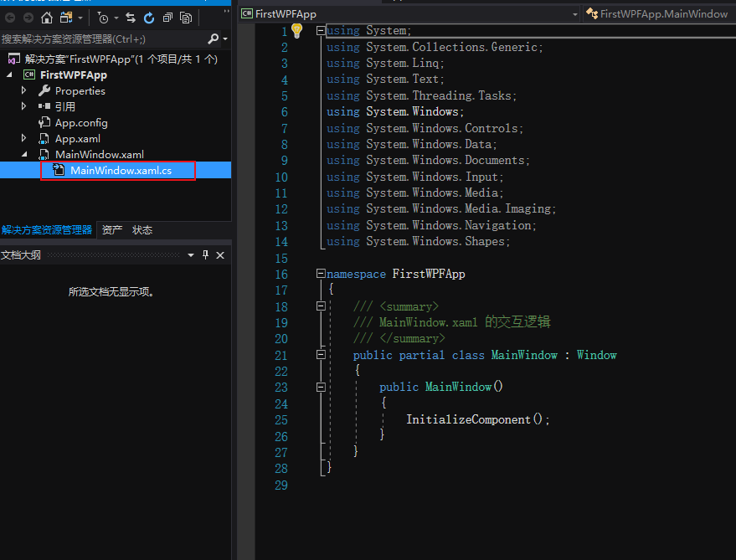
Task: Switch to the 状态 tab
Action: click(142, 230)
